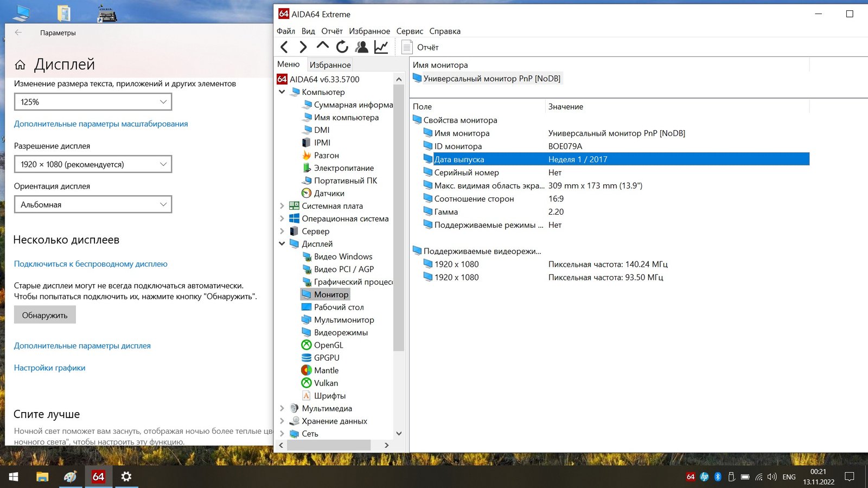
Task: Click the Обнаружить button
Action: click(x=44, y=315)
